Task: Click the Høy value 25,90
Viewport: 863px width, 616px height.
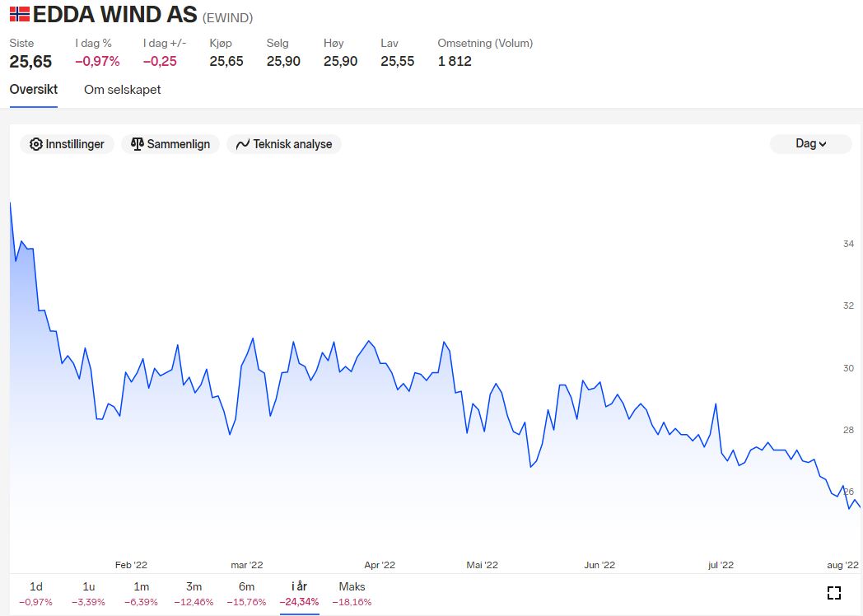Action: pyautogui.click(x=341, y=61)
